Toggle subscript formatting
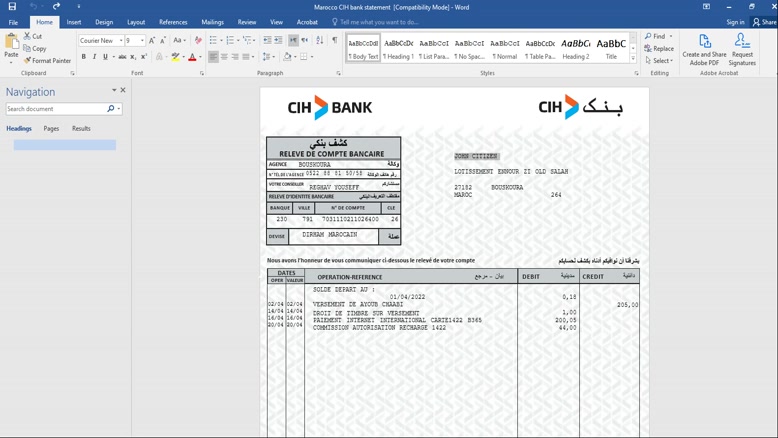 [133, 57]
